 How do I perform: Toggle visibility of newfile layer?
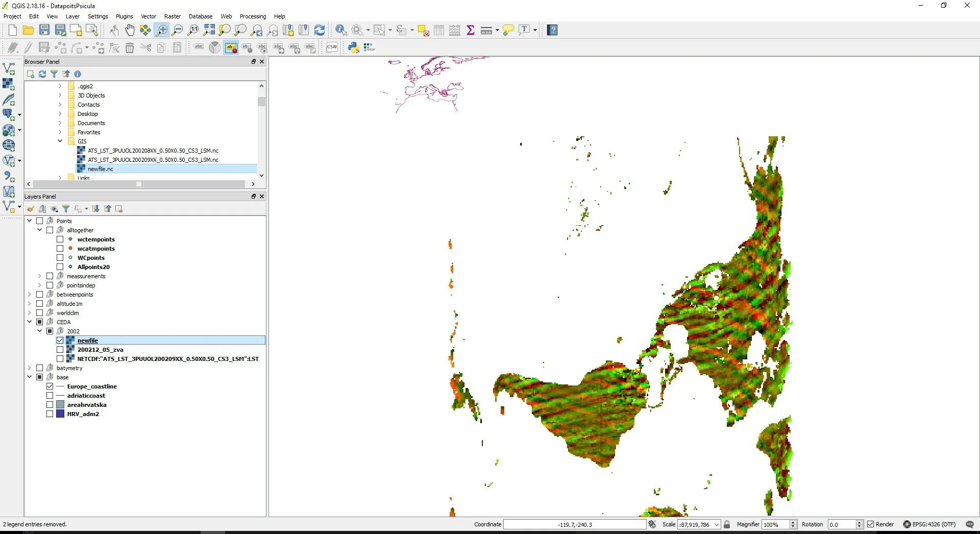click(60, 341)
